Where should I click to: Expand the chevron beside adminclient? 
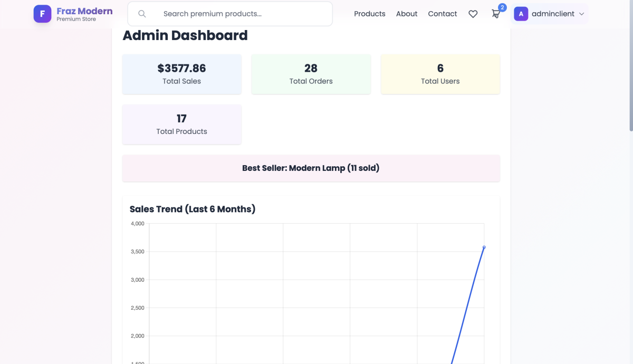pos(582,14)
